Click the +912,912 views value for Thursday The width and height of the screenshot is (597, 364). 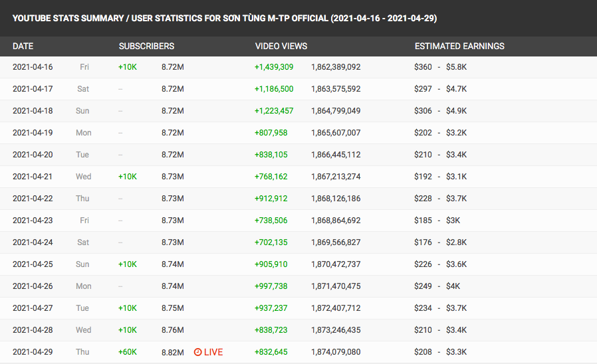[x=271, y=199]
